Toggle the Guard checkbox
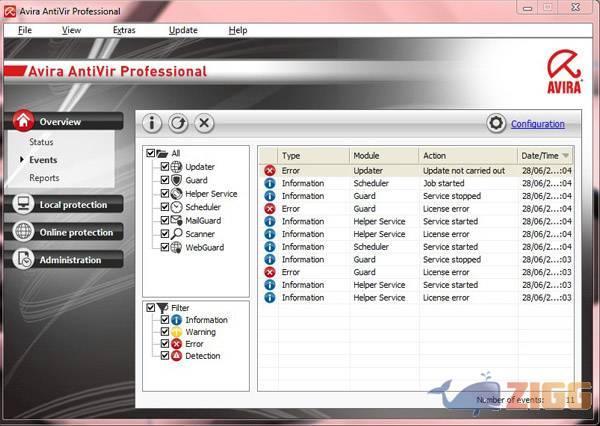 pyautogui.click(x=165, y=180)
